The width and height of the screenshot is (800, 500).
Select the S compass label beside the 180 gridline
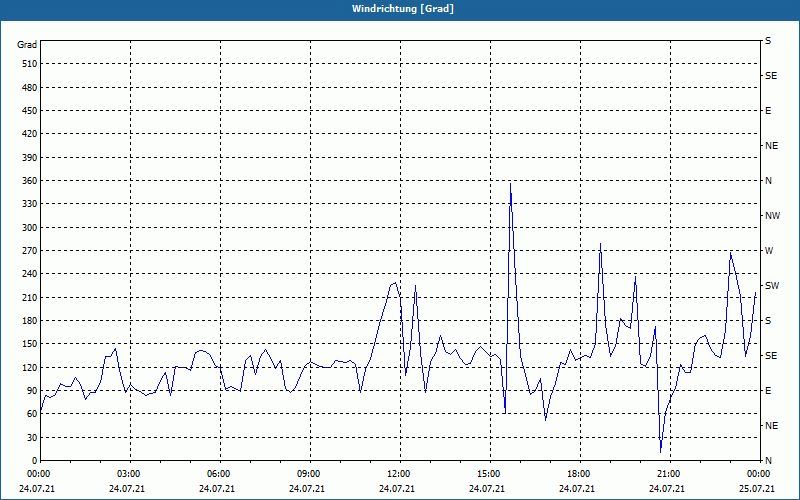tap(768, 321)
